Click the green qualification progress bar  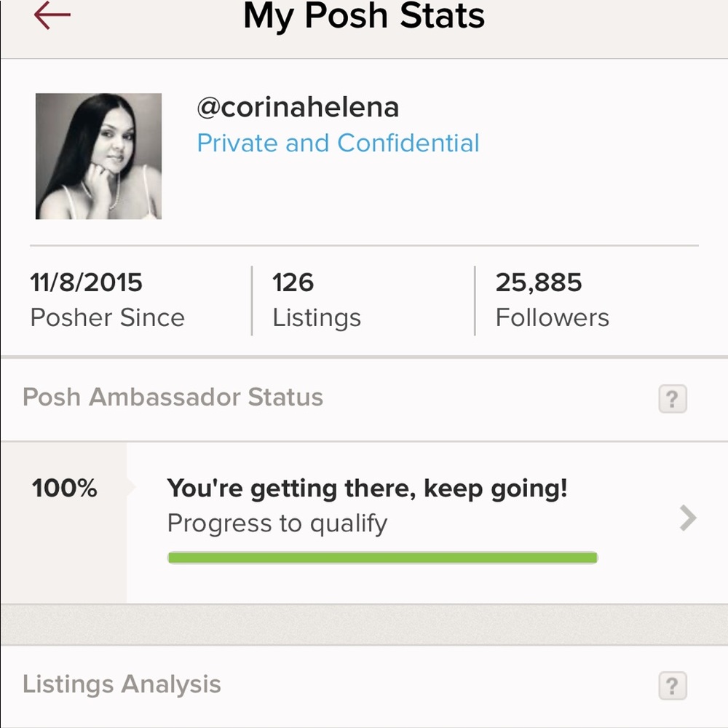[x=382, y=556]
